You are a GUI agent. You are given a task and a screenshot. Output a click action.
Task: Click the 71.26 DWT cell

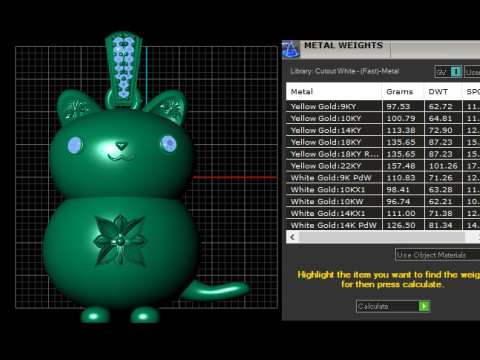coord(443,178)
